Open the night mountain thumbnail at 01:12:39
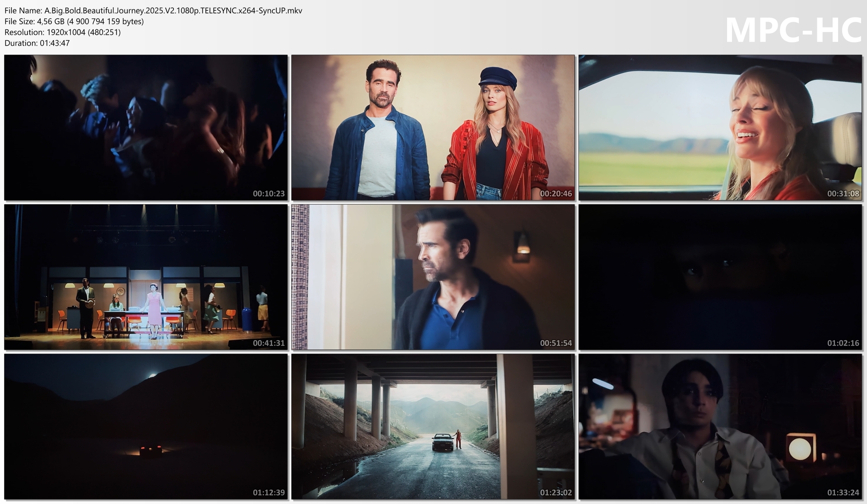867x504 pixels. 146,426
